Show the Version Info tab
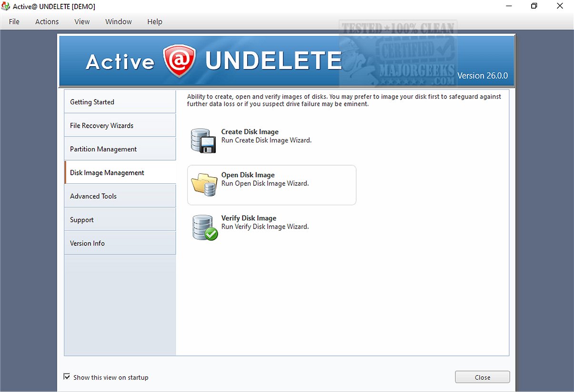574x392 pixels. (x=120, y=243)
